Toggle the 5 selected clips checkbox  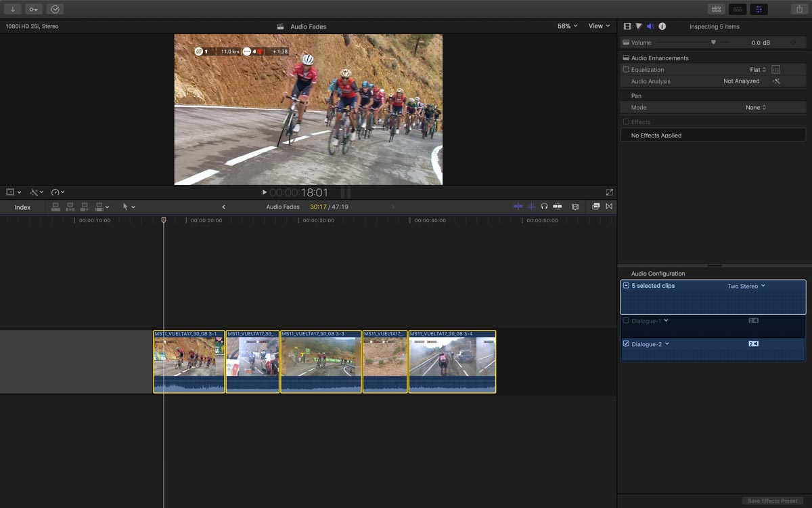(x=626, y=286)
